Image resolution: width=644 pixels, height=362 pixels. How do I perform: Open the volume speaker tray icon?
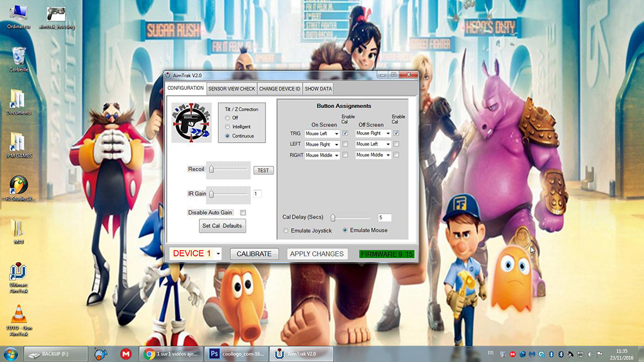pyautogui.click(x=590, y=354)
